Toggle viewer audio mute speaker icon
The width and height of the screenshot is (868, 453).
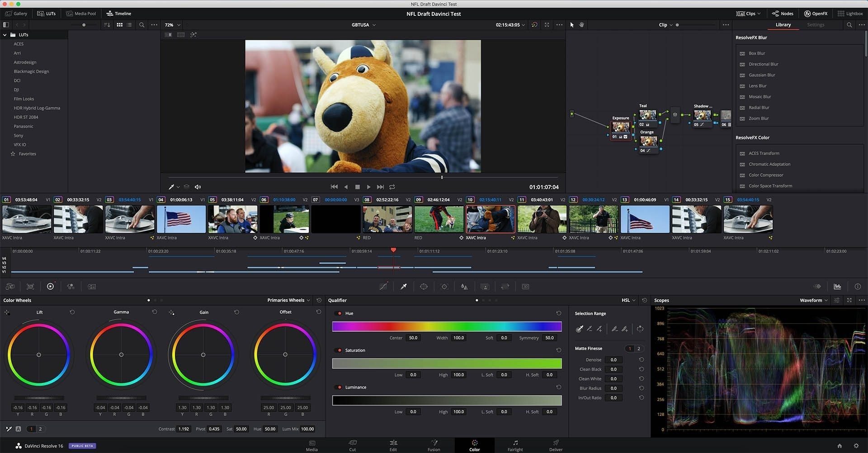click(198, 187)
